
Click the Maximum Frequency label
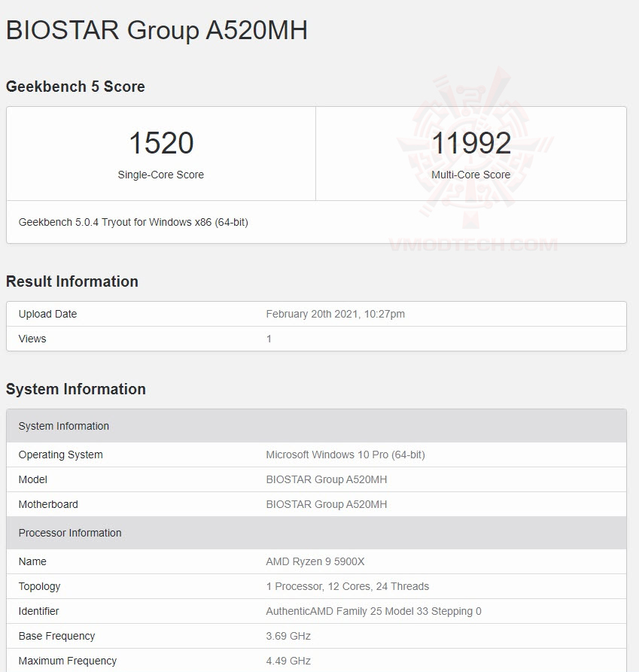pos(67,661)
